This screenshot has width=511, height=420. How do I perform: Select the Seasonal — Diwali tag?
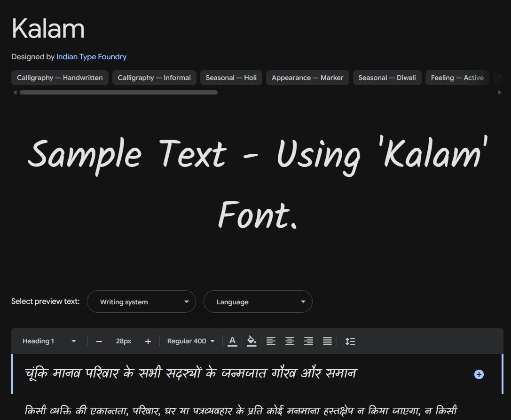pyautogui.click(x=387, y=78)
